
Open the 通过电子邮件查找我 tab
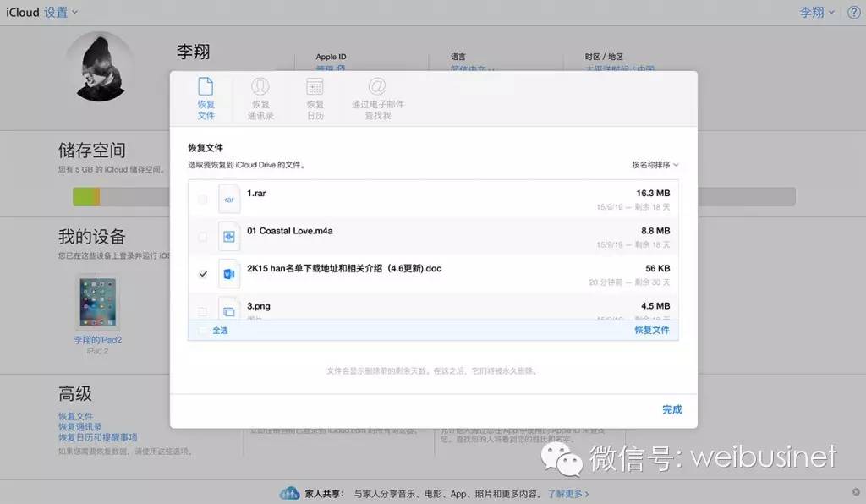pos(378,100)
